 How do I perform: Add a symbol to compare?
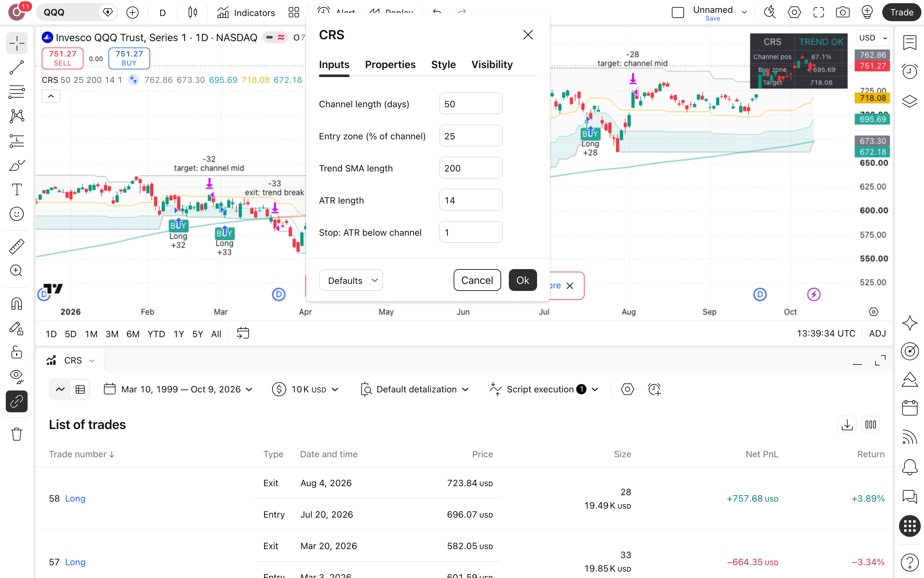133,13
